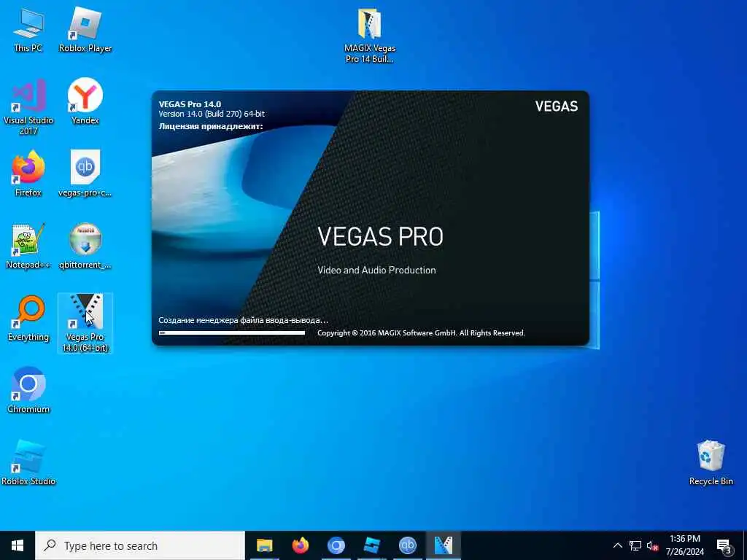This screenshot has height=560, width=747.
Task: Click the taskbar search box
Action: (140, 545)
